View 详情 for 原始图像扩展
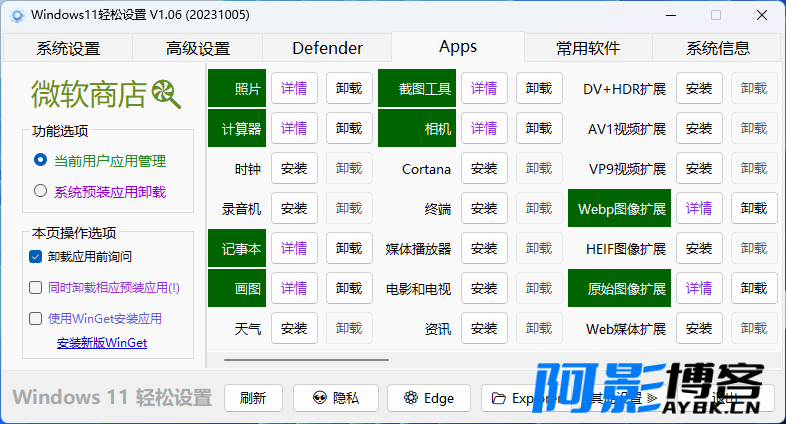The width and height of the screenshot is (786, 424). pyautogui.click(x=699, y=289)
